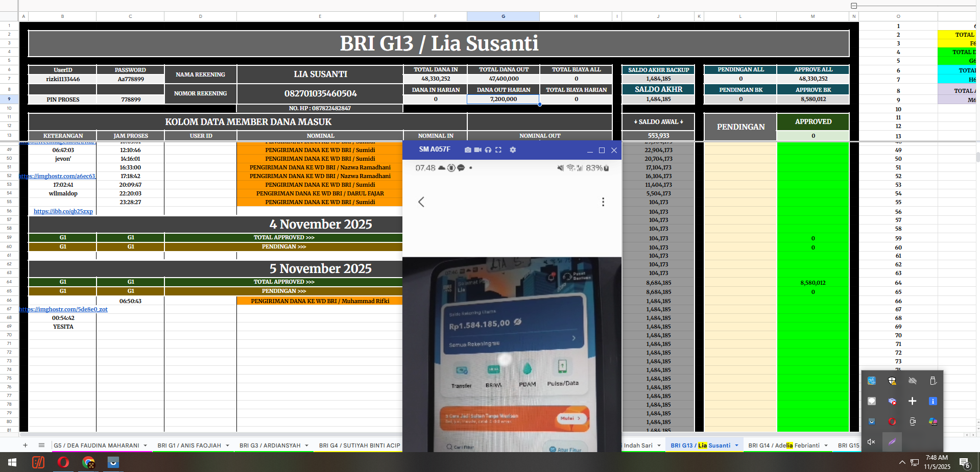Open settings gear in the SM A057F window
980x472 pixels.
[513, 150]
